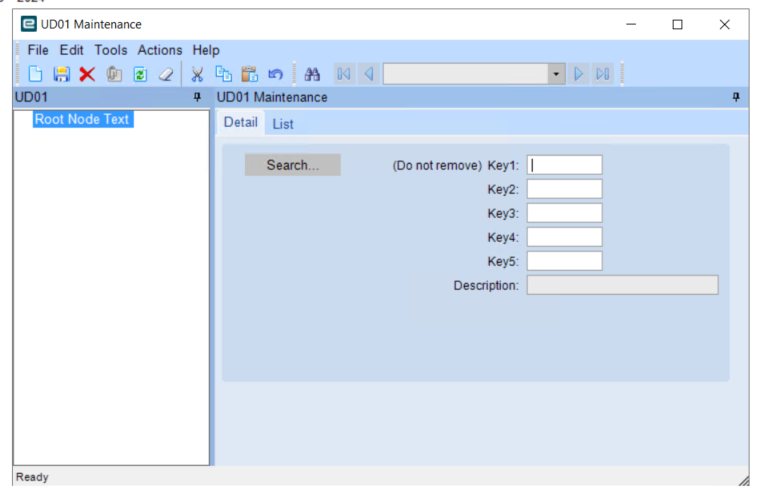Open the record navigation dropdown arrow

[x=556, y=74]
